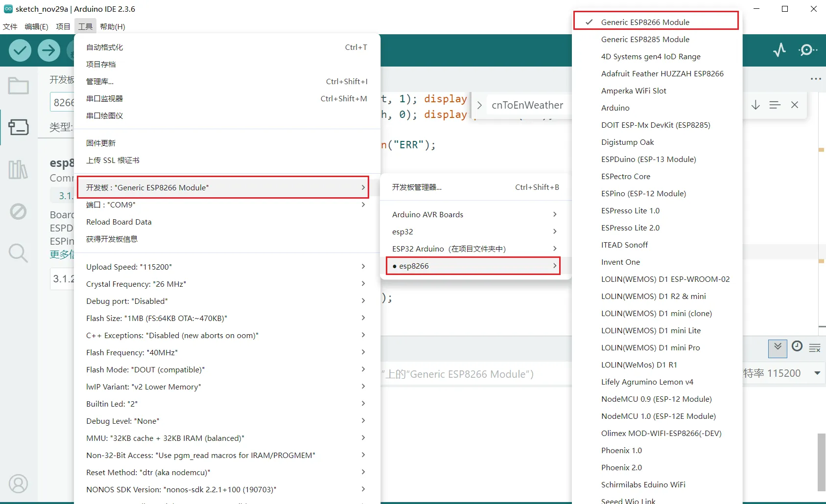826x504 pixels.
Task: Expand the Crystal Frequency submenu
Action: 227,284
